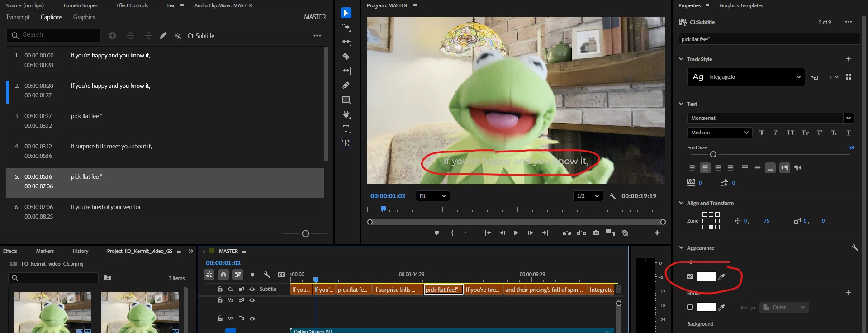The width and height of the screenshot is (868, 333).
Task: Toggle faux bold text style
Action: 762,133
